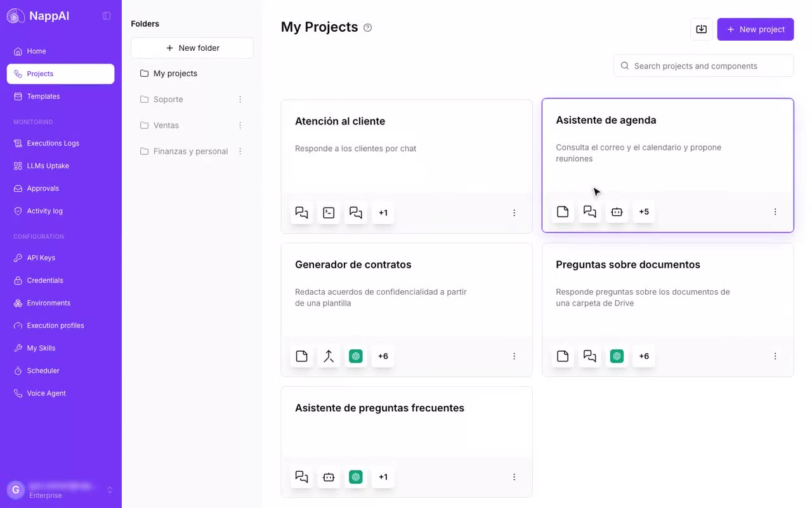Click the chat icon in Asistente de agenda
This screenshot has width=812, height=508.
point(590,211)
